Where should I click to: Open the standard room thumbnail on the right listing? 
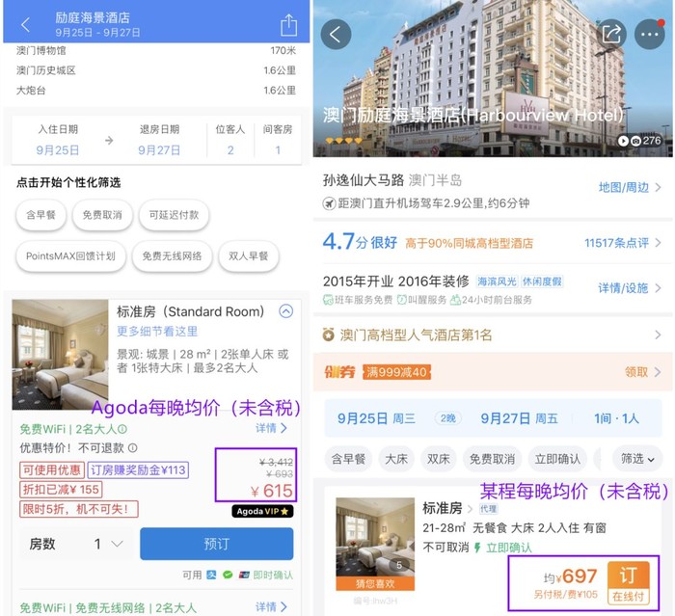click(375, 544)
